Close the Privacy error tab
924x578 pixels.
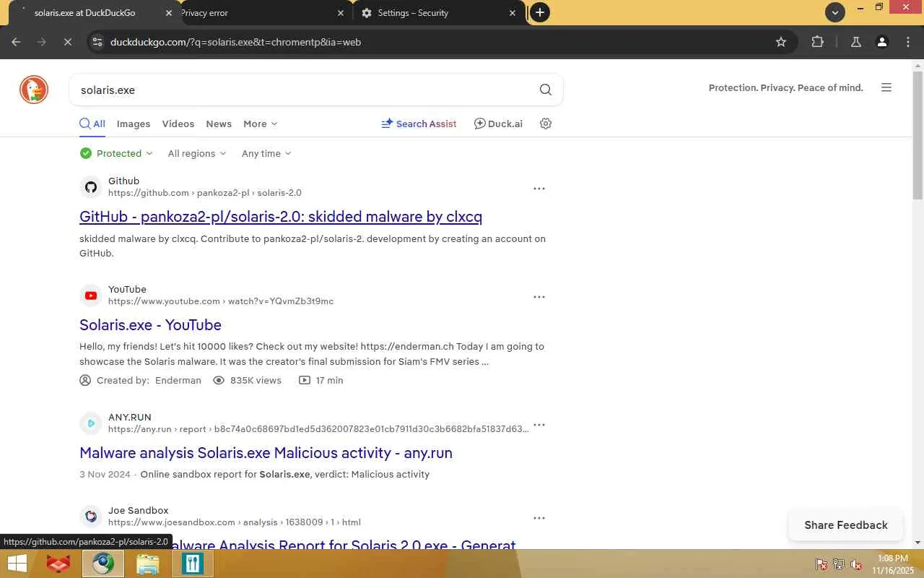[x=341, y=13]
